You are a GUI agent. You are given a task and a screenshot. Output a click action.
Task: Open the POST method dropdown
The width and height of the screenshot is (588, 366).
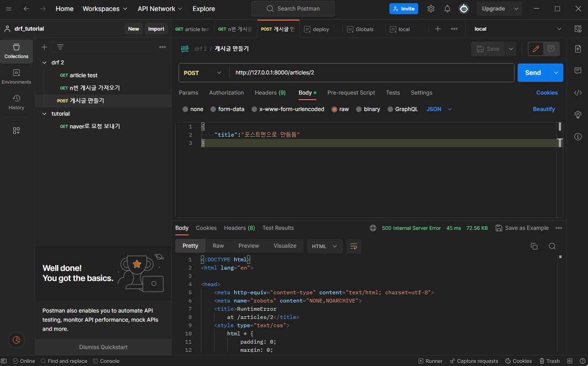tap(202, 73)
